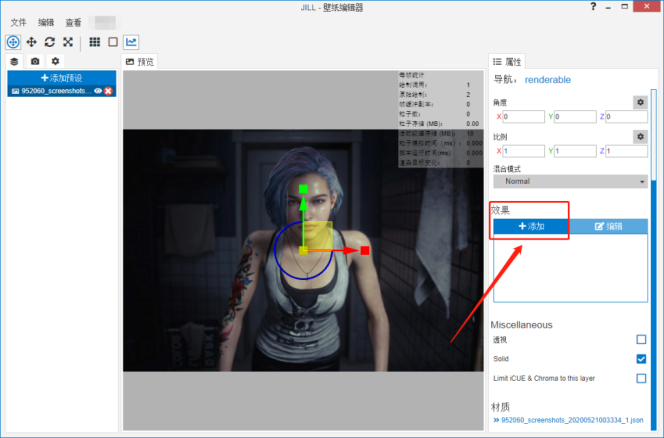664x438 pixels.
Task: Open the renderable navigation link
Action: pos(548,80)
